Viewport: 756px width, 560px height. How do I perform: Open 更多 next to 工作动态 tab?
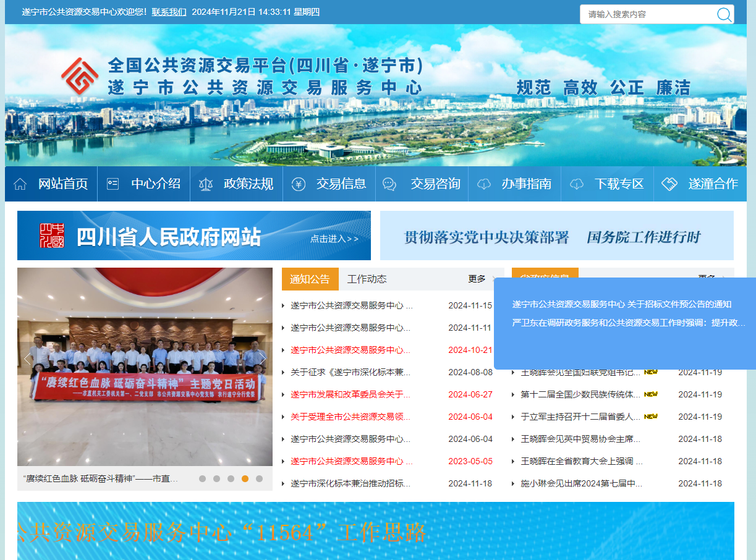pyautogui.click(x=477, y=279)
